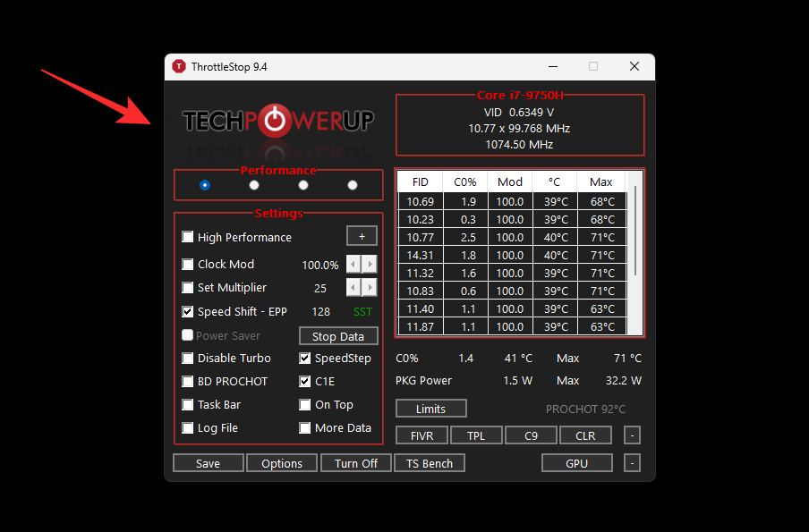Enable the High Performance setting
The image size is (809, 532).
click(x=187, y=236)
